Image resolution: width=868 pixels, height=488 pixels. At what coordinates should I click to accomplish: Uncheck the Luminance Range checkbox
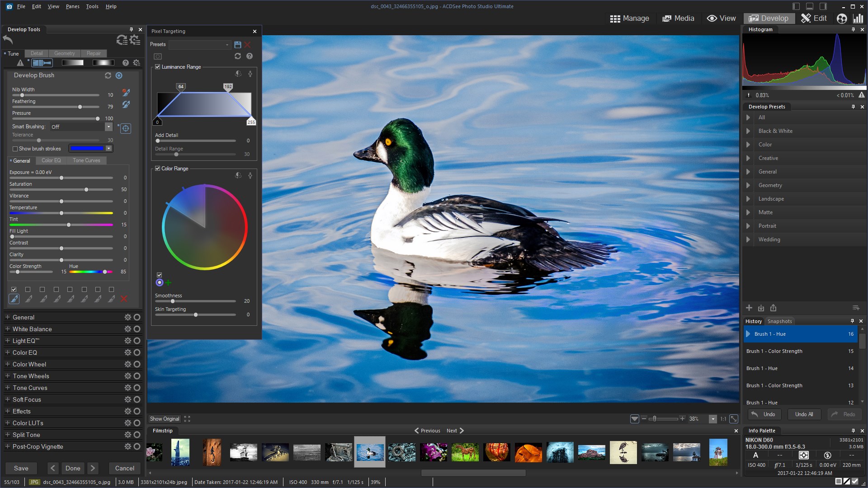point(158,67)
